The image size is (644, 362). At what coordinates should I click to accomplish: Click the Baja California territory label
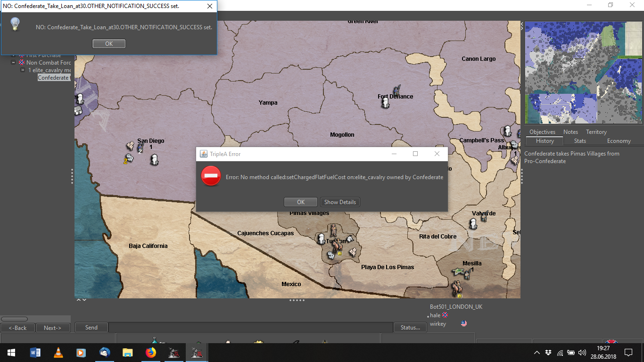148,246
